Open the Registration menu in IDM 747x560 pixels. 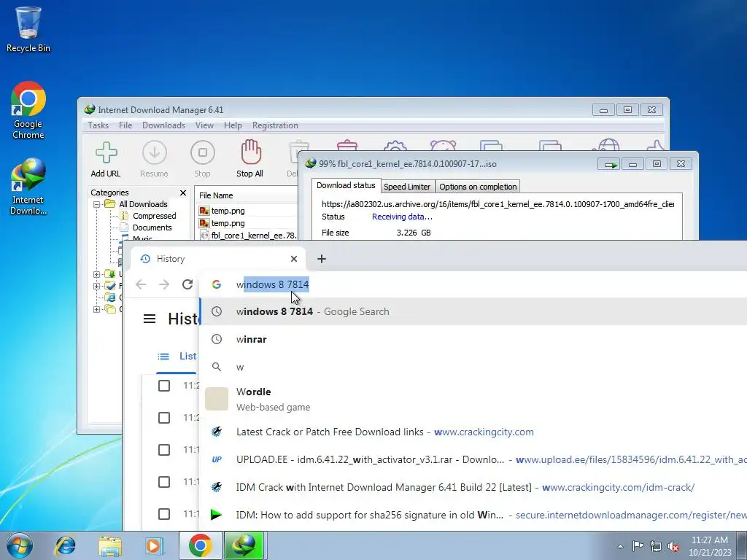(x=275, y=125)
